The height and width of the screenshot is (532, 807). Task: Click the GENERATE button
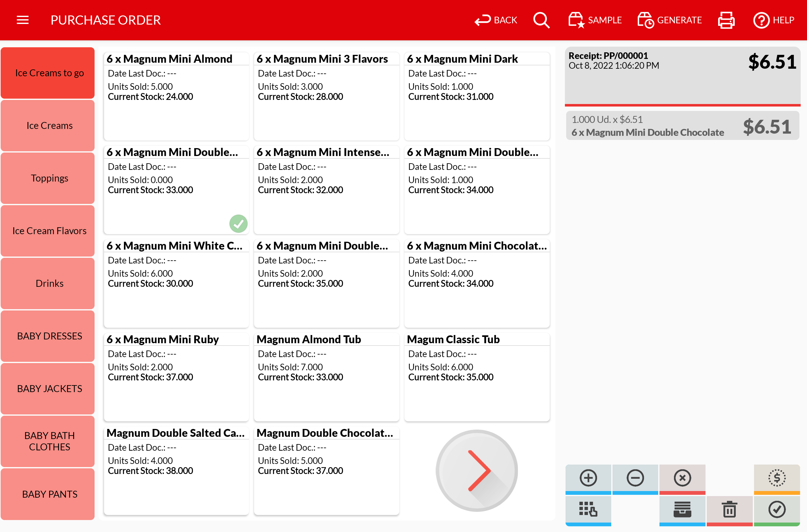[x=669, y=20]
